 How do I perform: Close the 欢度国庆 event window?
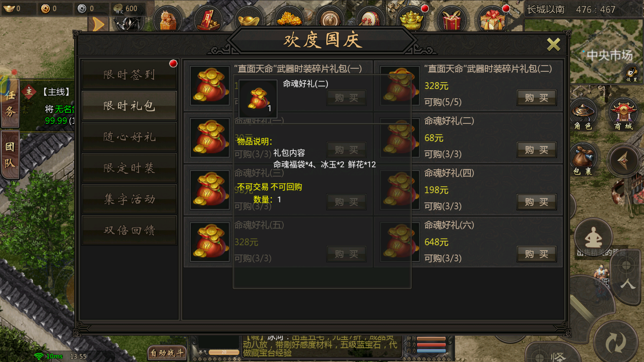pyautogui.click(x=553, y=44)
